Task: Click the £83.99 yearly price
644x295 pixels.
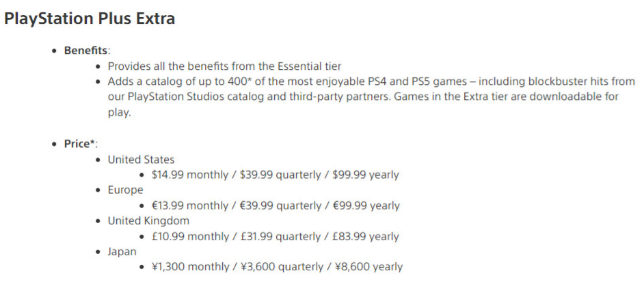Action: (366, 236)
